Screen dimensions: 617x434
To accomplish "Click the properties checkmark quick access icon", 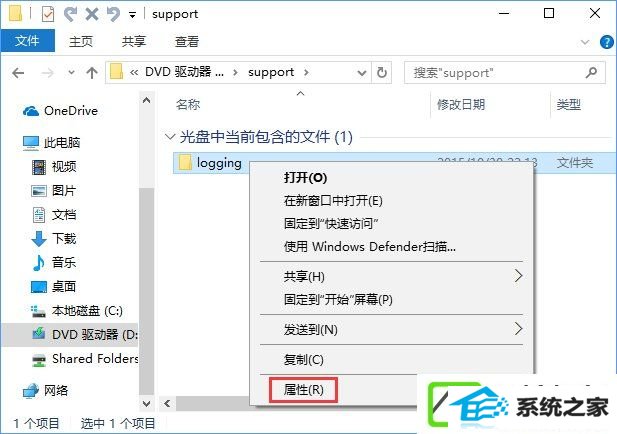I will pos(48,15).
